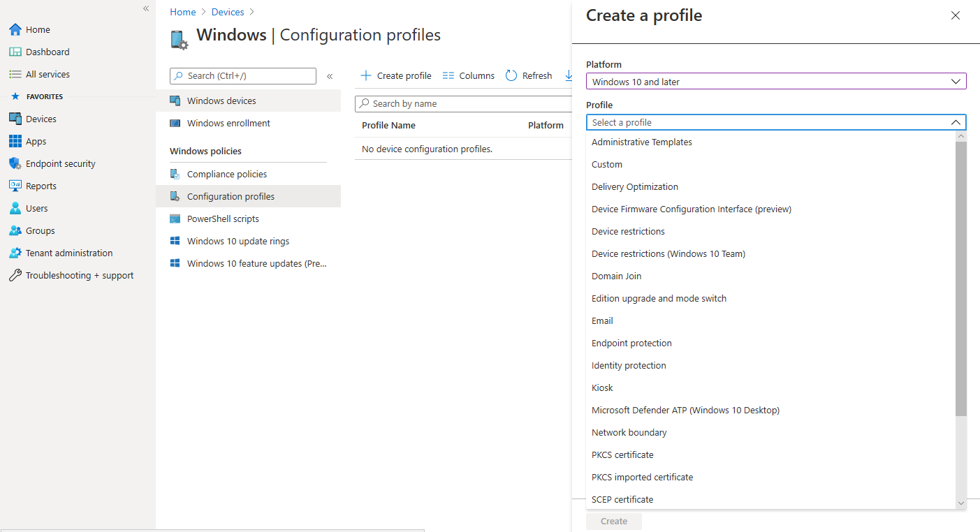Refresh the configuration profiles list

[x=529, y=75]
